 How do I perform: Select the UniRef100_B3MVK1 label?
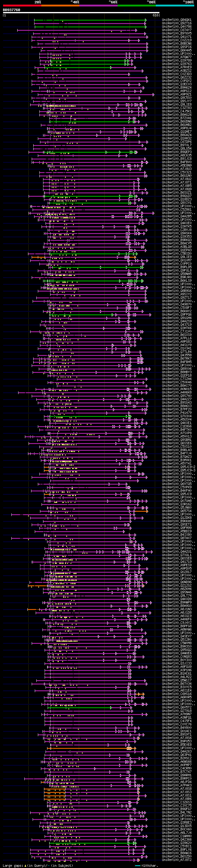pos(177,460)
